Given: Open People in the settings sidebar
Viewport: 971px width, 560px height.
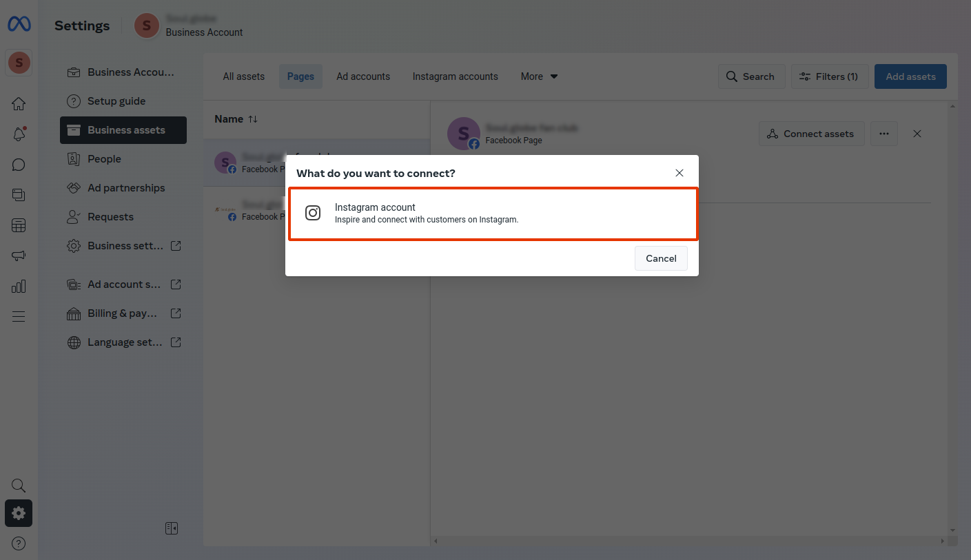Looking at the screenshot, I should click(x=104, y=159).
